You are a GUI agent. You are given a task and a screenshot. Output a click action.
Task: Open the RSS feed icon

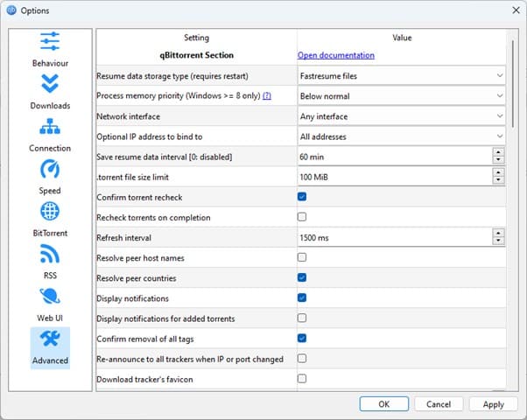(x=50, y=254)
